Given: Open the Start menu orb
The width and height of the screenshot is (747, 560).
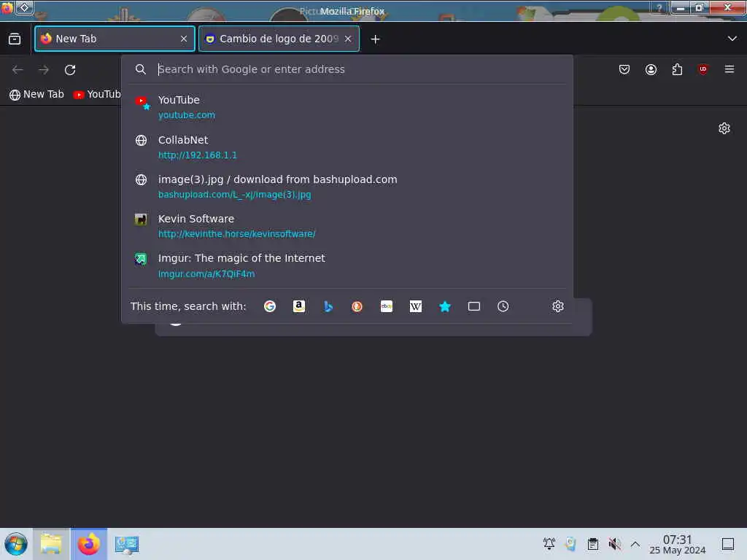Looking at the screenshot, I should [16, 544].
